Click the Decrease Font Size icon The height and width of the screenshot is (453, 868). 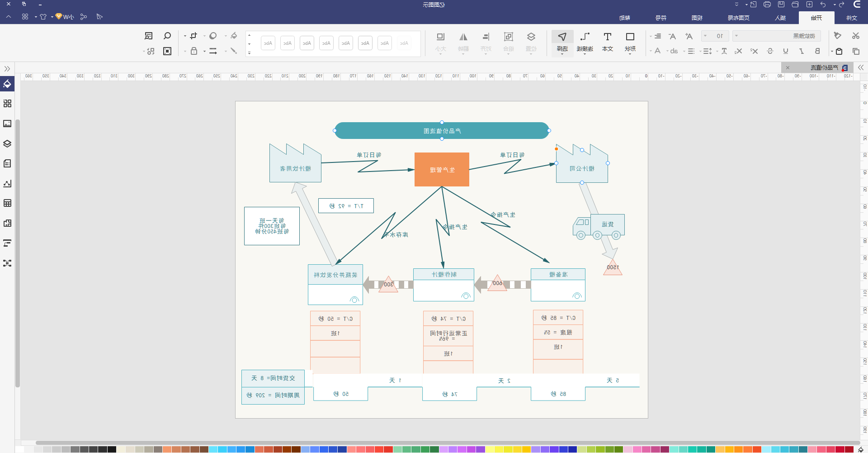(672, 36)
